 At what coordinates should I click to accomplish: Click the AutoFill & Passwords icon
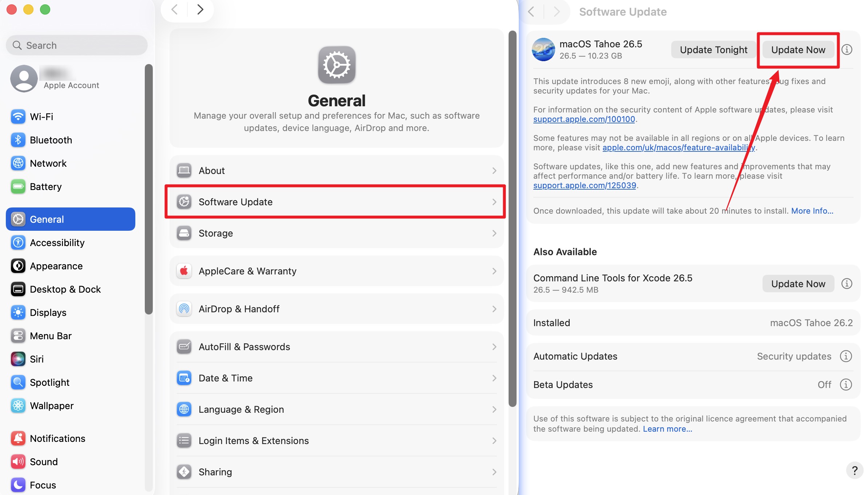tap(184, 346)
